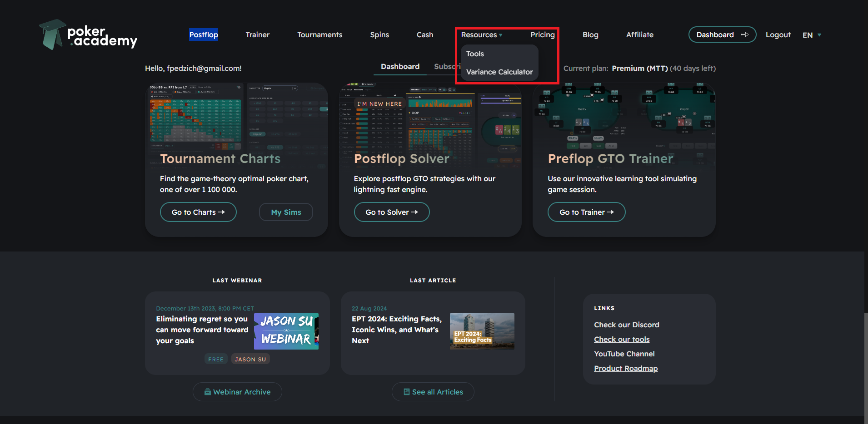Open the EPT 2024 article thumbnail
Screen dimensions: 868x424
482,331
